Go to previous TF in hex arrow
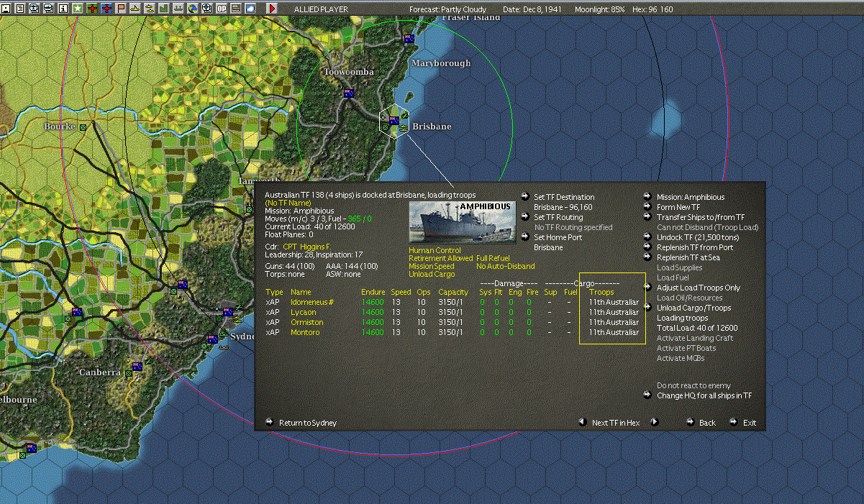This screenshot has width=864, height=504. point(583,422)
